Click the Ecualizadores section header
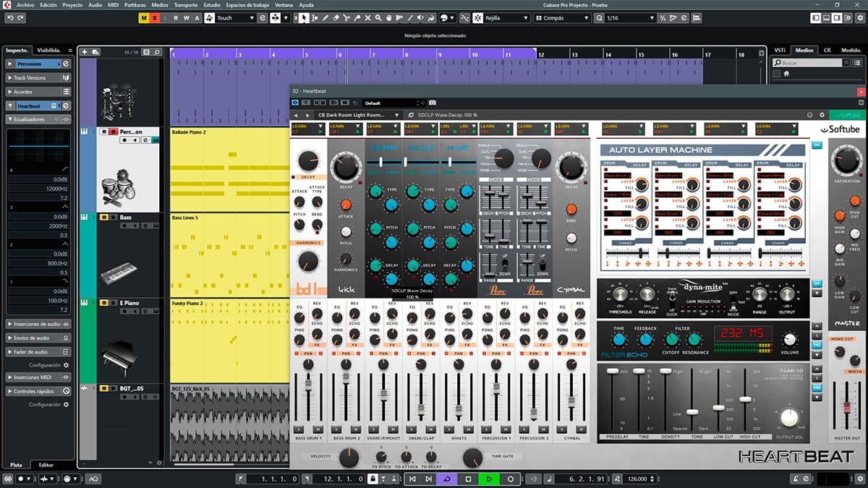The image size is (868, 488). 39,119
